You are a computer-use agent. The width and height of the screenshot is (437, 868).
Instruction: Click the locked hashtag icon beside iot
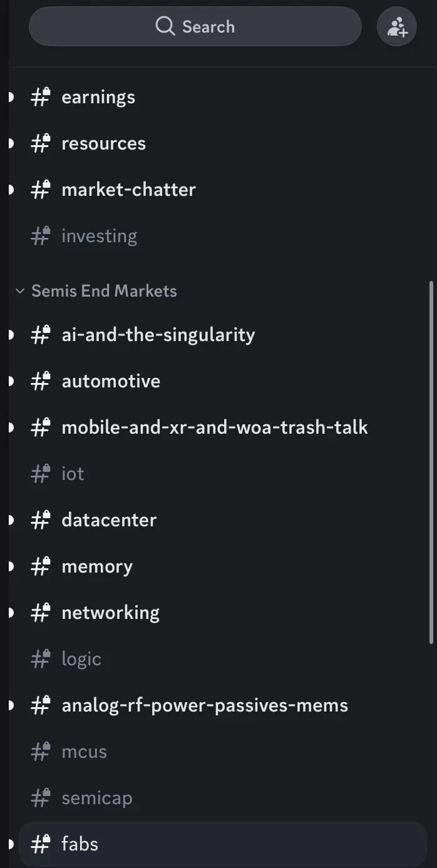41,474
